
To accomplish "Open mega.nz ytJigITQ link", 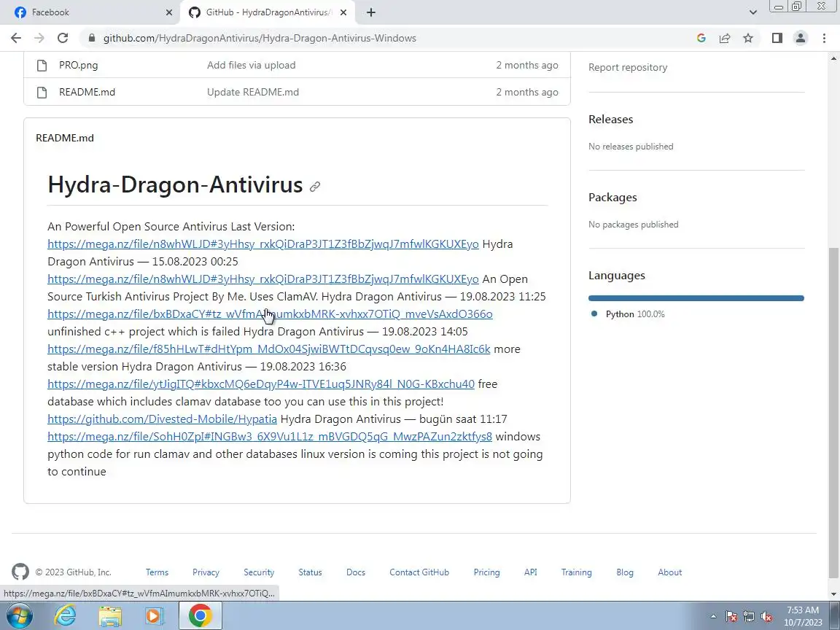I will (x=261, y=384).
